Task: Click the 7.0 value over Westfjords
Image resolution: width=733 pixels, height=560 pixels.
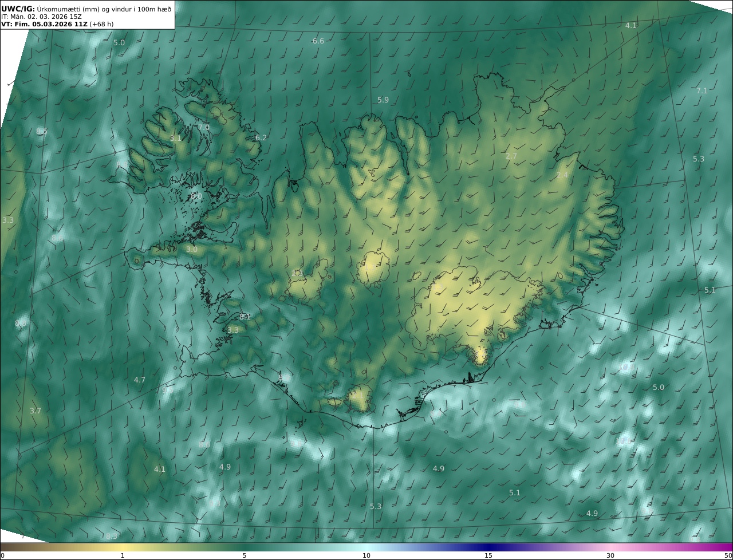Action: point(204,127)
